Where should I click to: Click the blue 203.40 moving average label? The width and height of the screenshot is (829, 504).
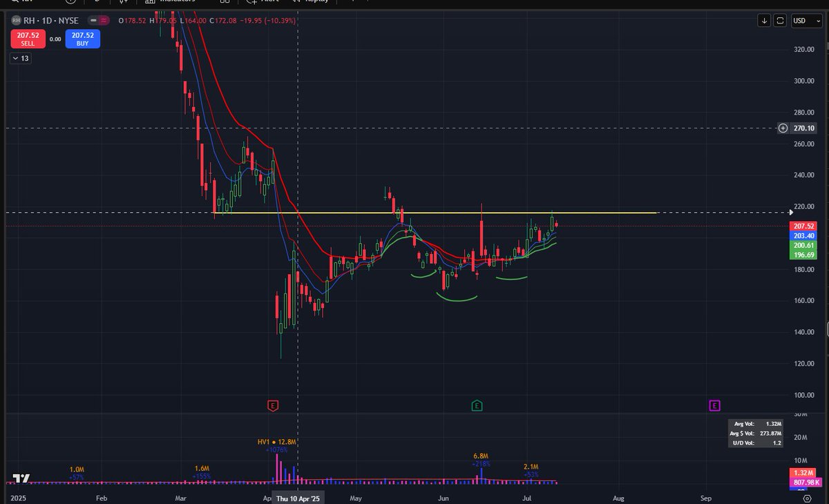pos(803,235)
